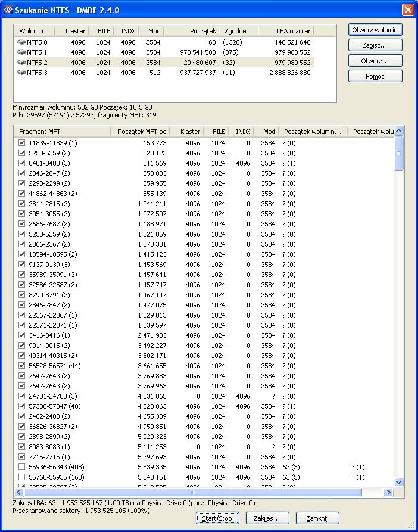Click the Klaster column header in fragment list
Screen dimensions: 418x532
pos(187,132)
